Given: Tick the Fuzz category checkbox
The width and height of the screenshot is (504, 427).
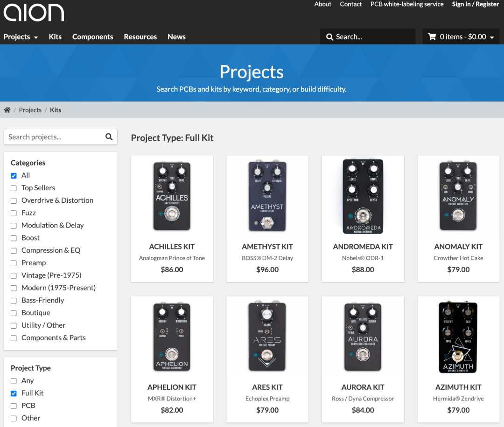Looking at the screenshot, I should pos(14,213).
